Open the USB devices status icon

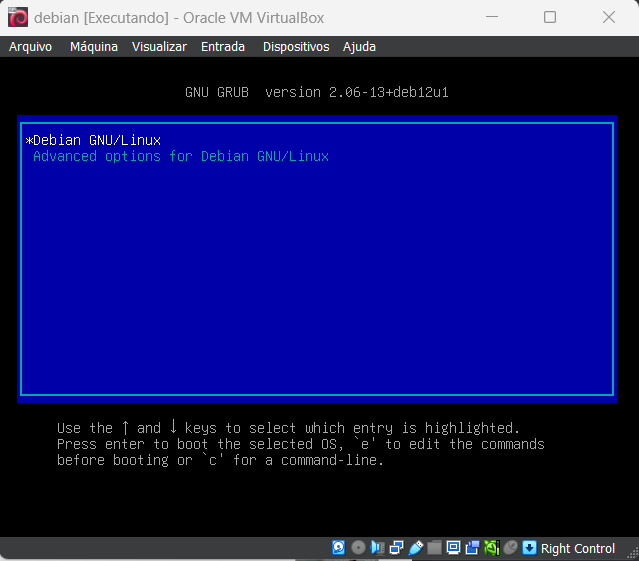(x=416, y=548)
